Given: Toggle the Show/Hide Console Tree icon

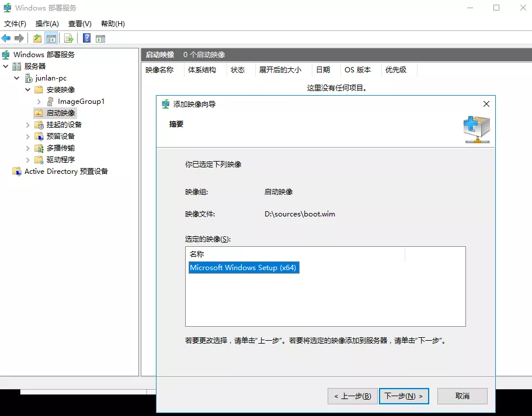Looking at the screenshot, I should 51,39.
